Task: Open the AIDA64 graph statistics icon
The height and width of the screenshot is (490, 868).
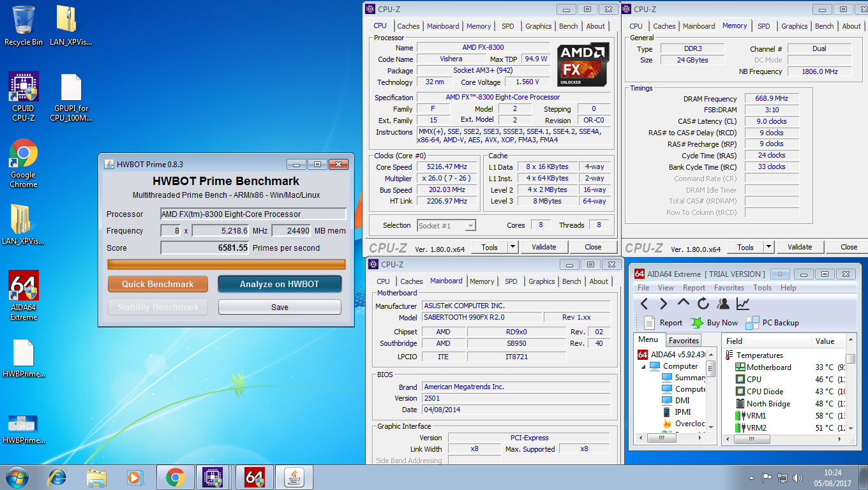Action: tap(743, 304)
